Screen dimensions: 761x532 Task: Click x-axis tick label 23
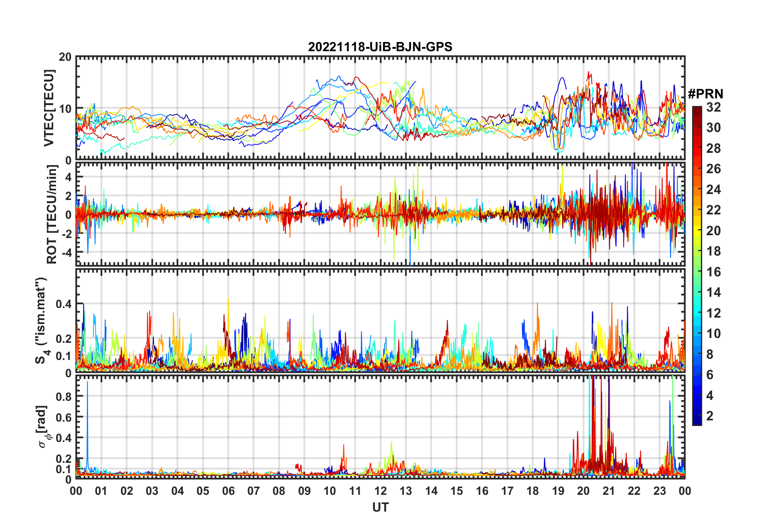[x=660, y=491]
